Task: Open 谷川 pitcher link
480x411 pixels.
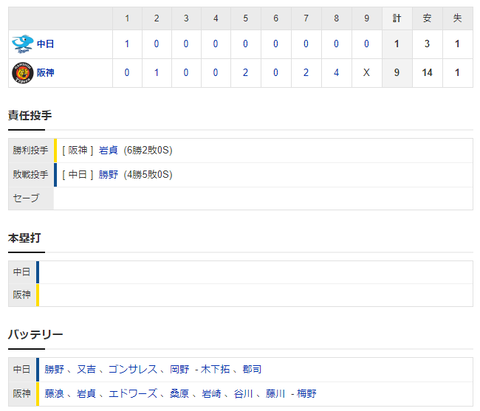Action: pos(243,393)
